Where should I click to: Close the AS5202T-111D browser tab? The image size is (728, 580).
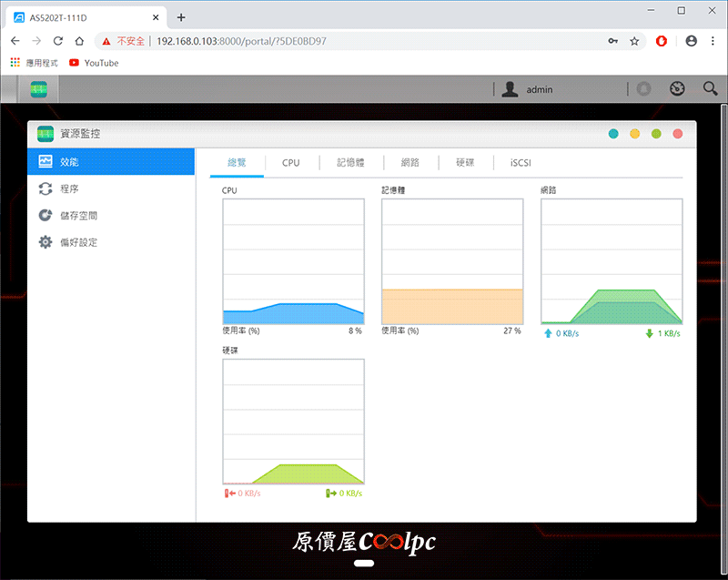coord(156,17)
